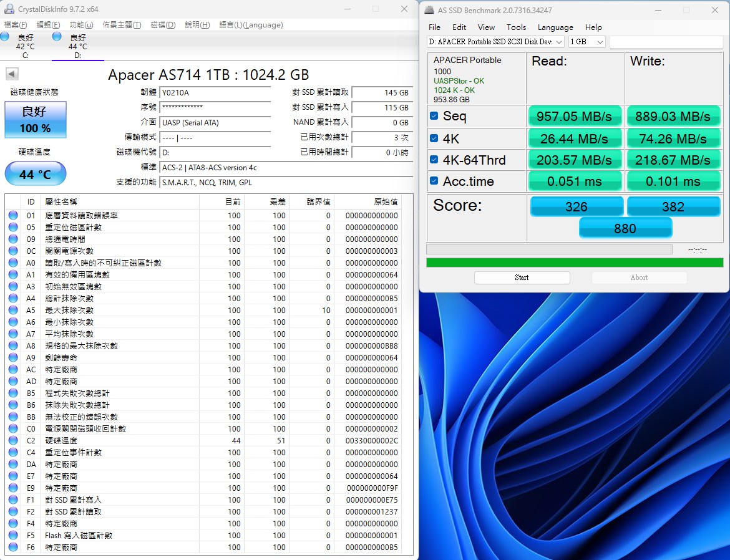
Task: Open the Tools menu in AS SSD Benchmark
Action: click(517, 27)
